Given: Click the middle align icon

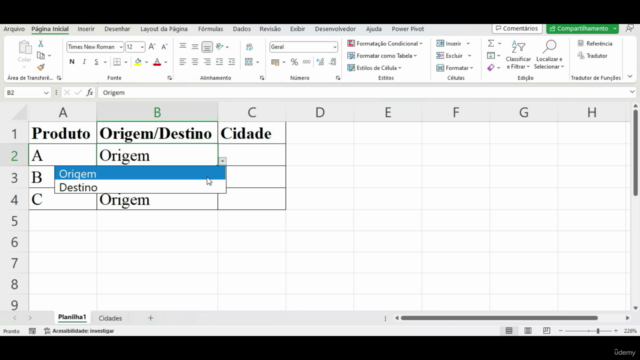Looking at the screenshot, I should pyautogui.click(x=195, y=47).
